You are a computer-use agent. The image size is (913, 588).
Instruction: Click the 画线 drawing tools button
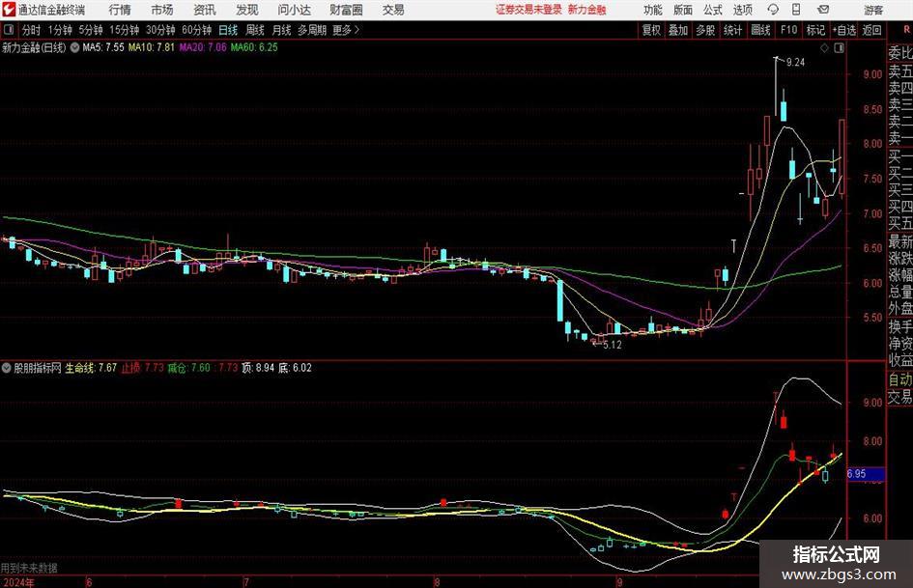760,30
